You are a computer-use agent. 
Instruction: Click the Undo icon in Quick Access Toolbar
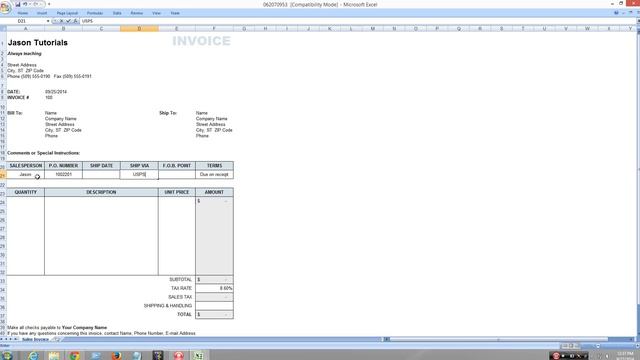[25, 4]
